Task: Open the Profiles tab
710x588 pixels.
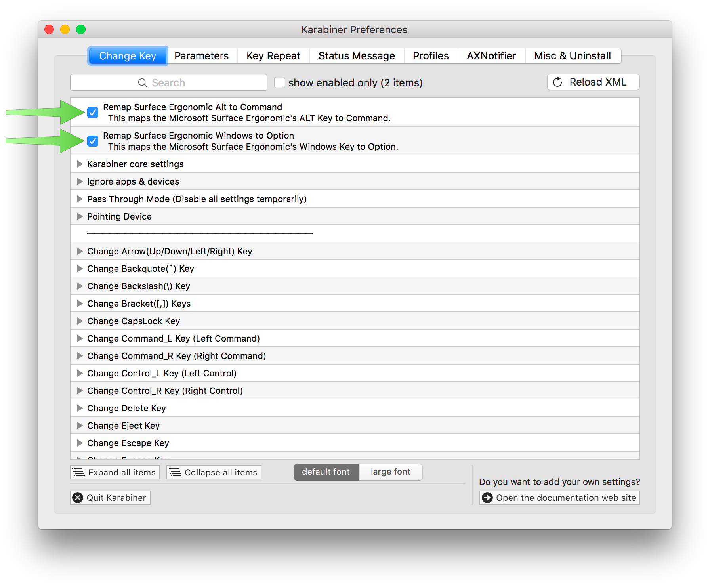Action: (x=431, y=56)
